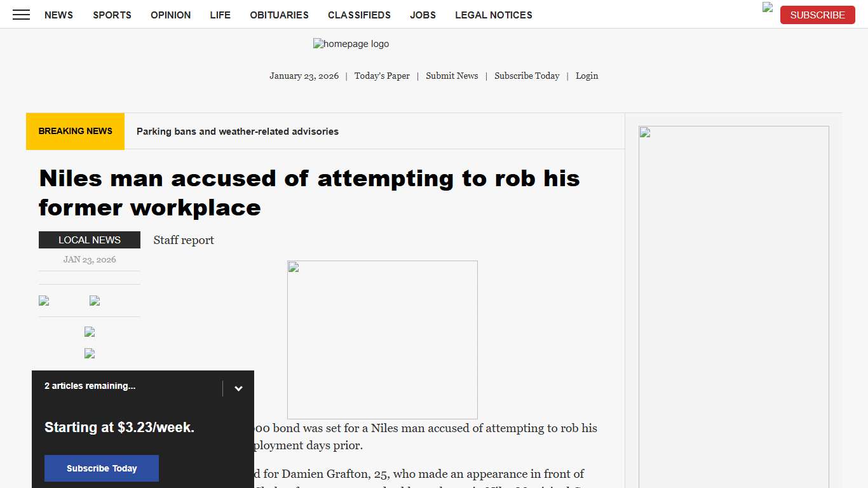Viewport: 868px width, 488px height.
Task: Collapse the articles-remaining paywall banner
Action: [x=238, y=388]
